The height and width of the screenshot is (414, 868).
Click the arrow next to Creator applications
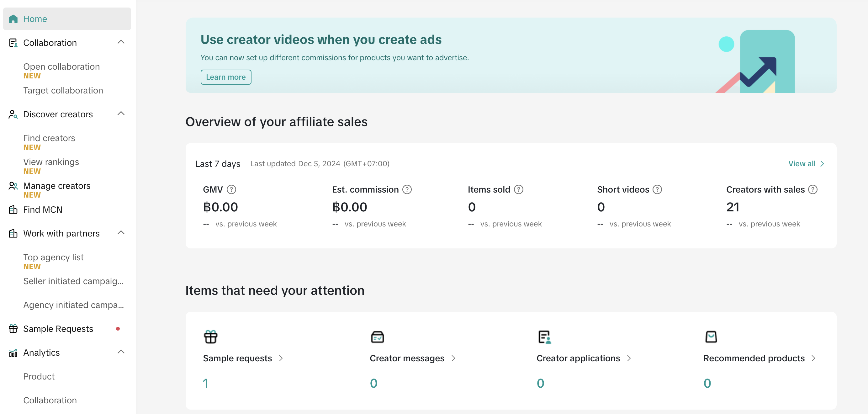(629, 358)
